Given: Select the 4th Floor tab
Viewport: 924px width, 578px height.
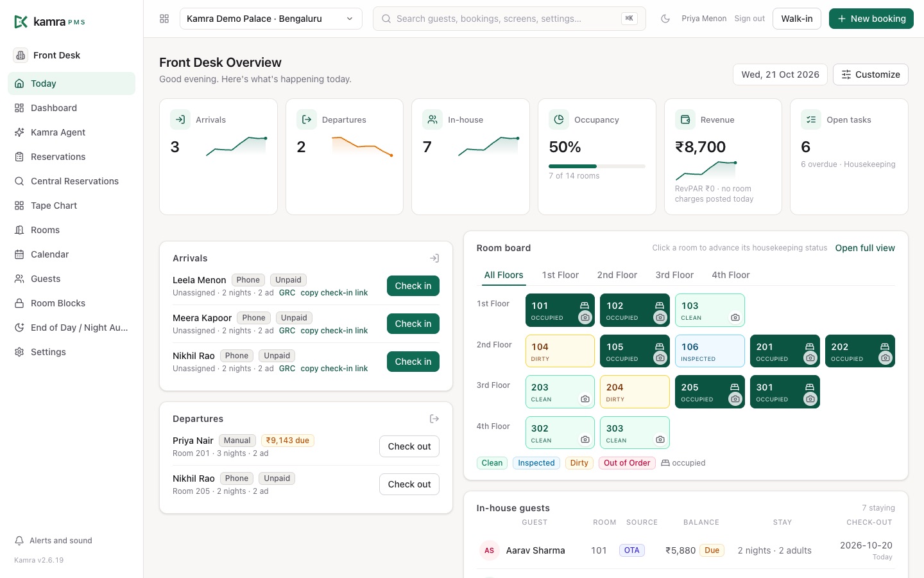Looking at the screenshot, I should (x=730, y=275).
